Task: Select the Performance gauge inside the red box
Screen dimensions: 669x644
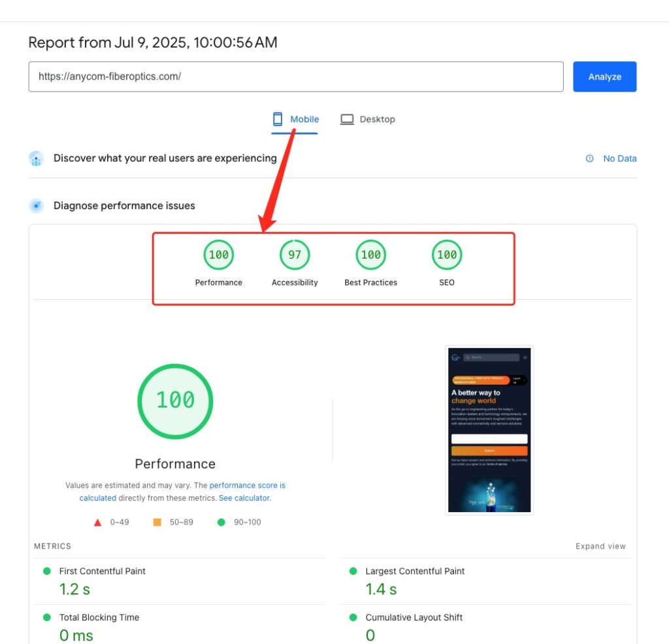Action: pyautogui.click(x=218, y=255)
